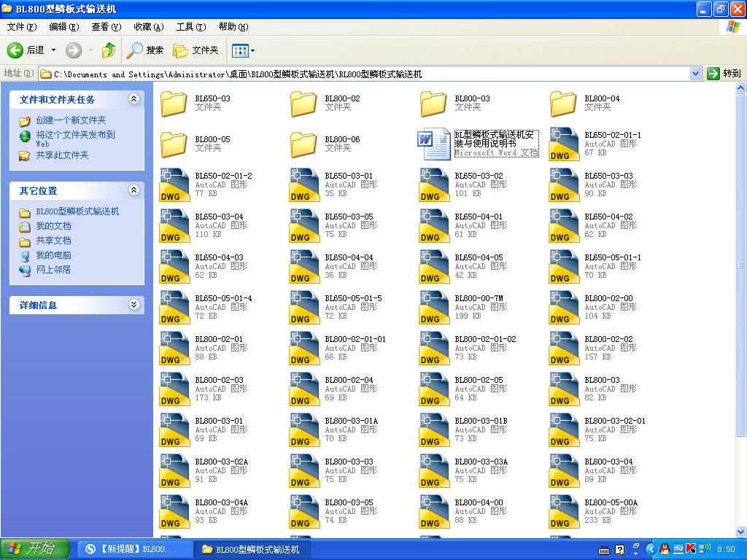Click the Back arrow toolbar icon
The height and width of the screenshot is (560, 747).
point(15,50)
